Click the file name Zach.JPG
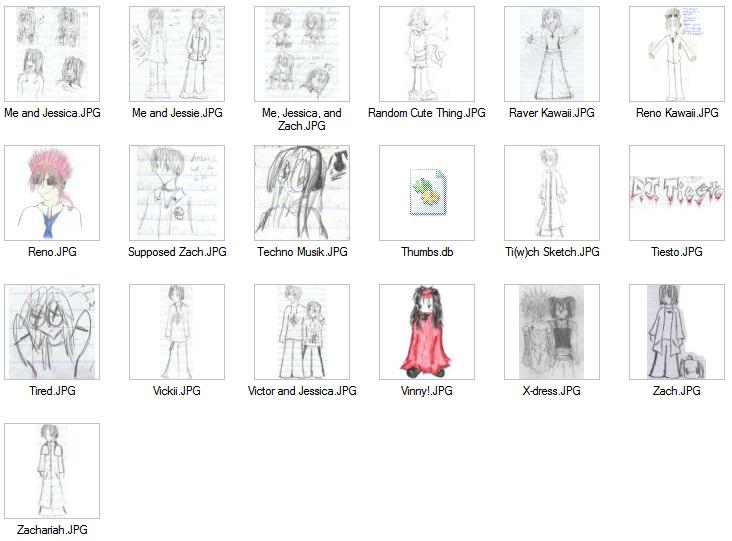Screen dimensions: 732x541 [x=677, y=391]
